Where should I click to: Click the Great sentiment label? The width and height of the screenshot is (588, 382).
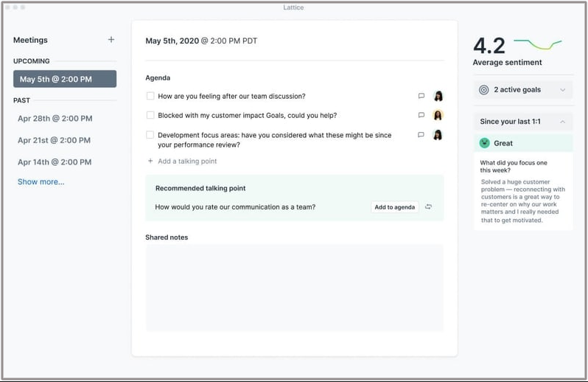tap(503, 143)
